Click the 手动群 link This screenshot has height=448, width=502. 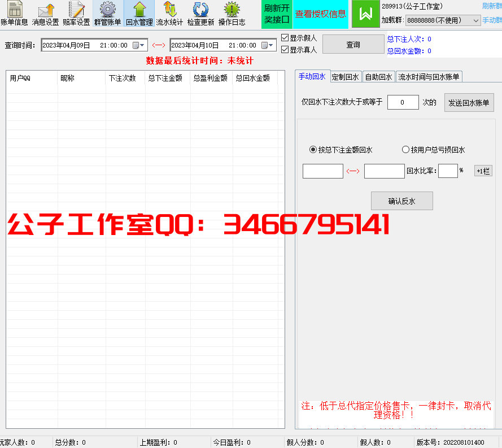pos(492,20)
